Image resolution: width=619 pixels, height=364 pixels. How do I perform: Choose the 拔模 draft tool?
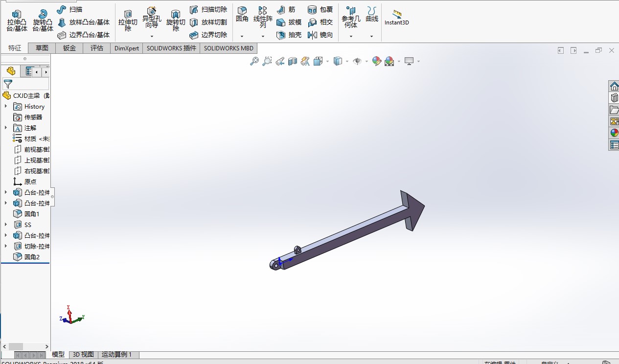coord(289,22)
